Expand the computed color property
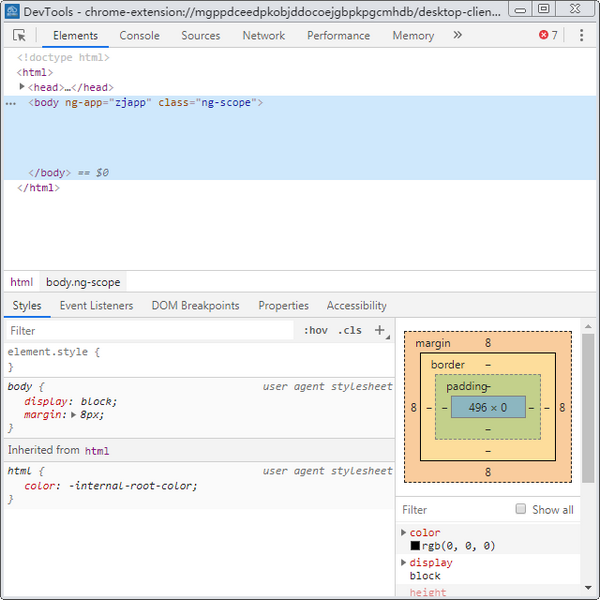 pyautogui.click(x=403, y=533)
